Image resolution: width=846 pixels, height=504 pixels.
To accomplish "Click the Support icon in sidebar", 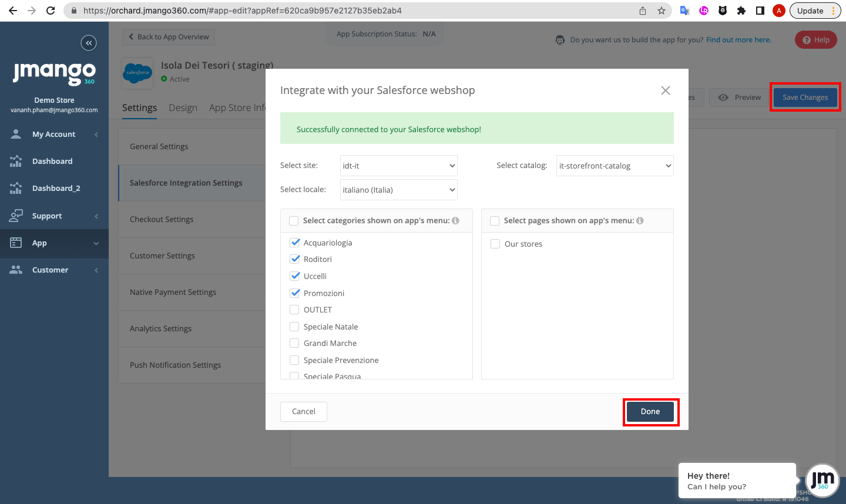I will (x=16, y=216).
